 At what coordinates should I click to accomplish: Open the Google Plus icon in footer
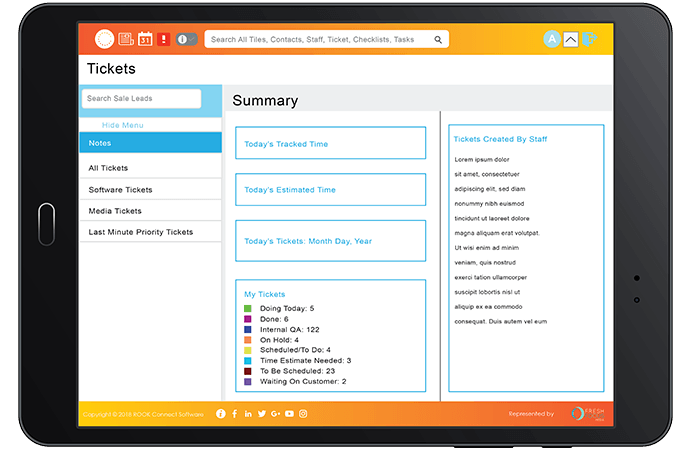[x=275, y=414]
